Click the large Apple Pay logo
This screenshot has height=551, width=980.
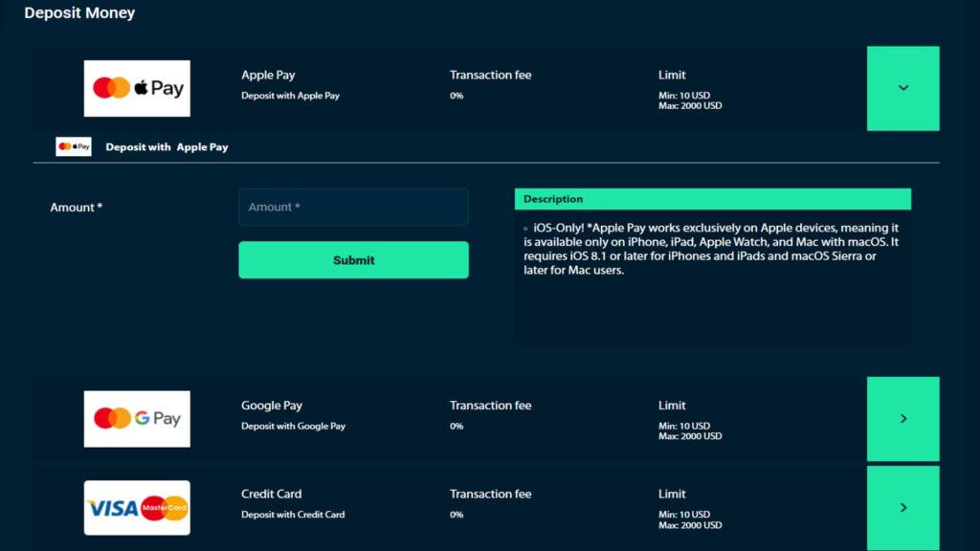click(137, 88)
